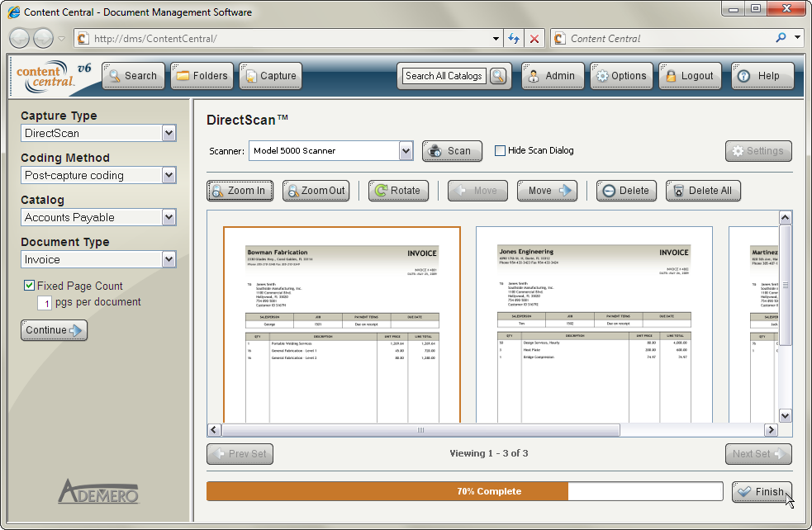Click Logout in the top bar
Image resolution: width=812 pixels, height=530 pixels.
pos(690,76)
